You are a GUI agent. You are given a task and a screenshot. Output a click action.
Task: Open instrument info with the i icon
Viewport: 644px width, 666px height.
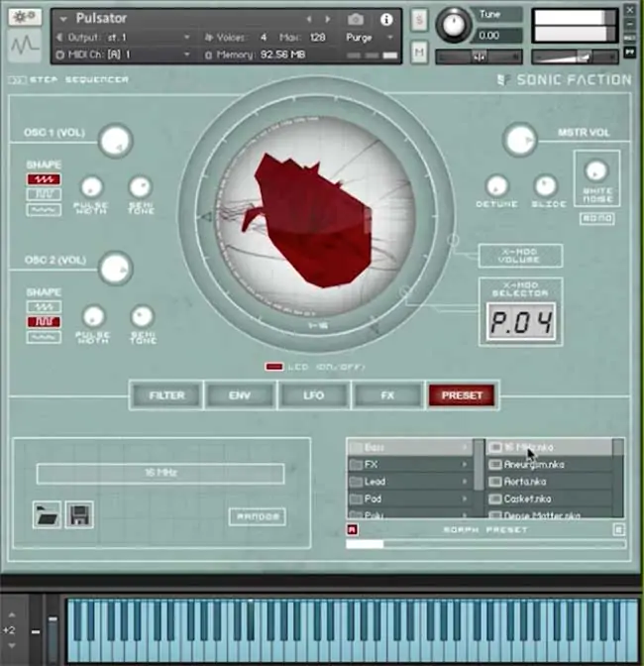[385, 19]
